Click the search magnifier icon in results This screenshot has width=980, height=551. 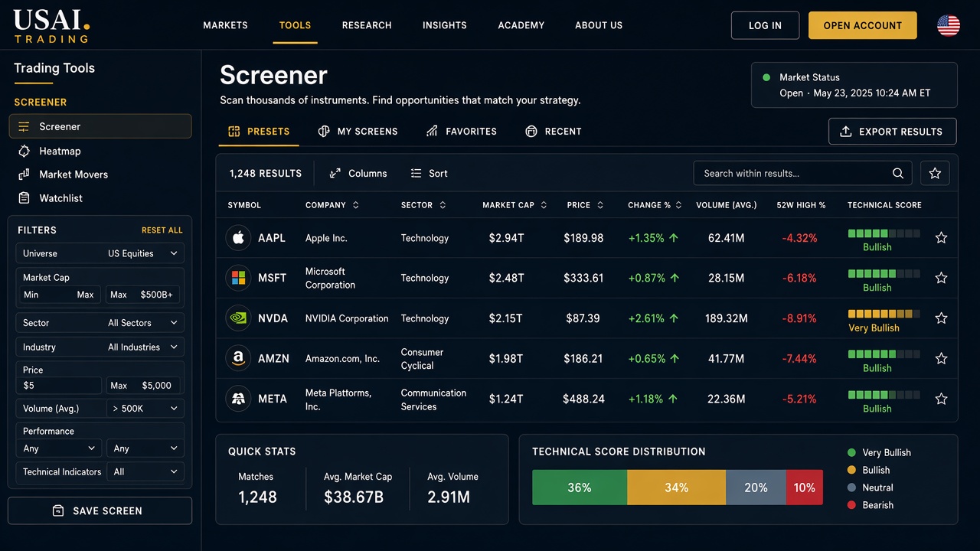(x=898, y=173)
